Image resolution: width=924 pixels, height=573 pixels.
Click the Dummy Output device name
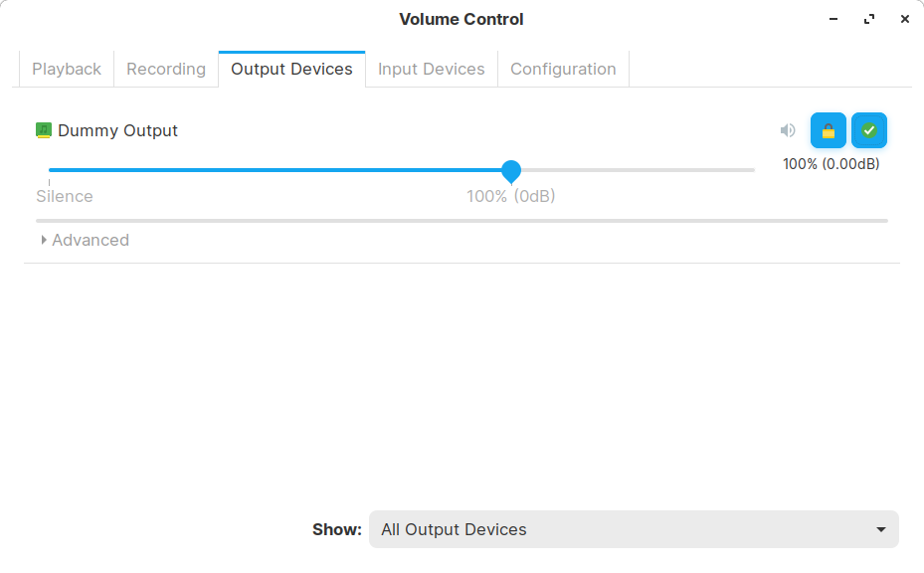[117, 130]
